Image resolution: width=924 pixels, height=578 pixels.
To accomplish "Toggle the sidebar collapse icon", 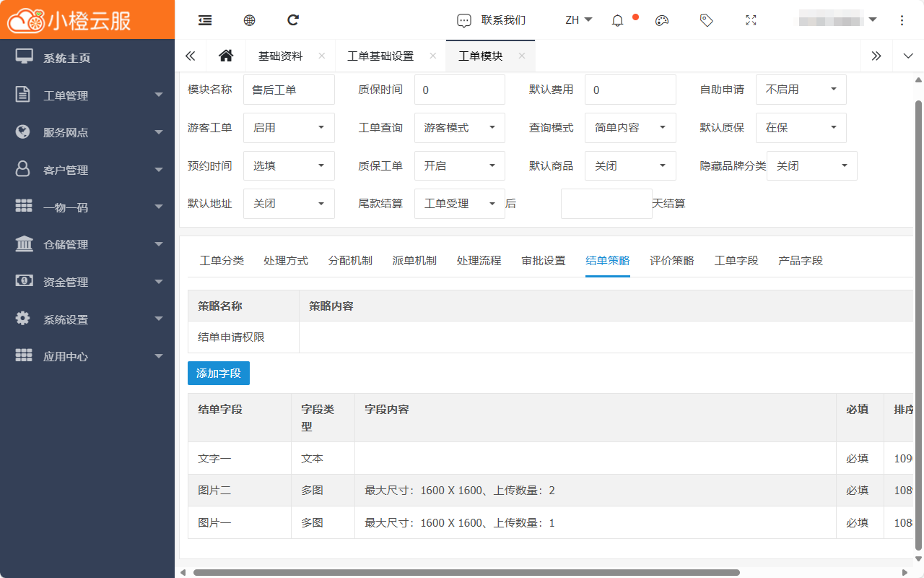I will (205, 20).
